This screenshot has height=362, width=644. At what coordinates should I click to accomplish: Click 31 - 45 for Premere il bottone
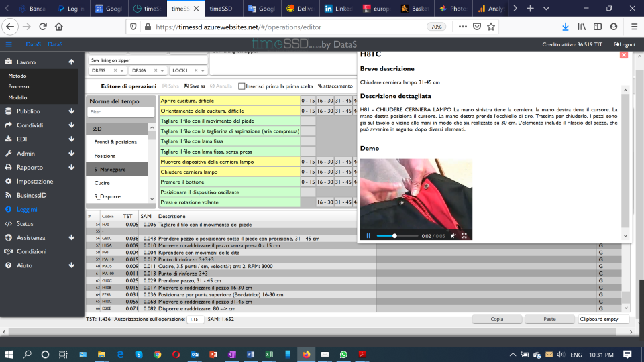343,182
